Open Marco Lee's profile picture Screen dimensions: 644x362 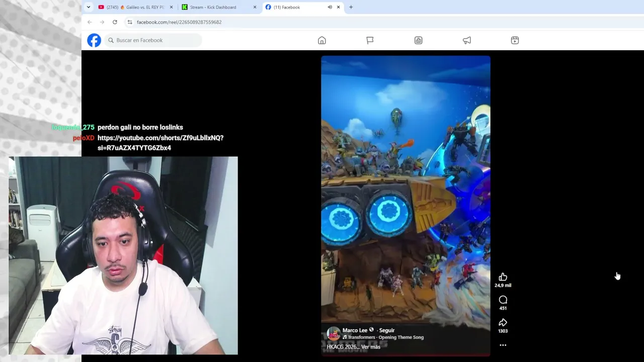point(334,333)
